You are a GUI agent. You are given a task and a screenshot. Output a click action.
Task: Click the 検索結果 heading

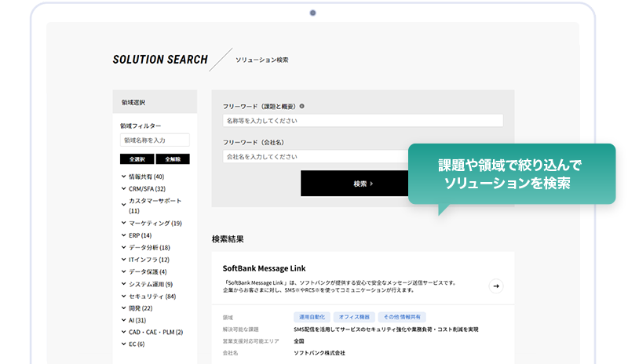click(228, 239)
